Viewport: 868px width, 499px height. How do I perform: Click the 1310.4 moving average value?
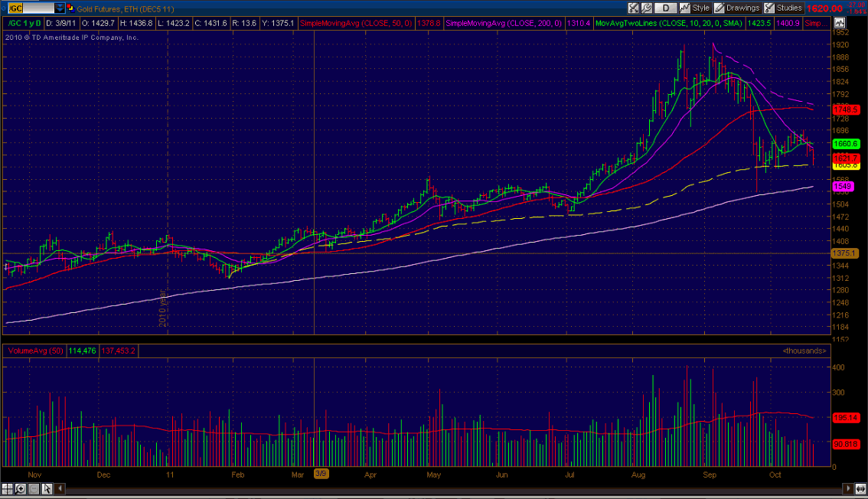[x=579, y=23]
